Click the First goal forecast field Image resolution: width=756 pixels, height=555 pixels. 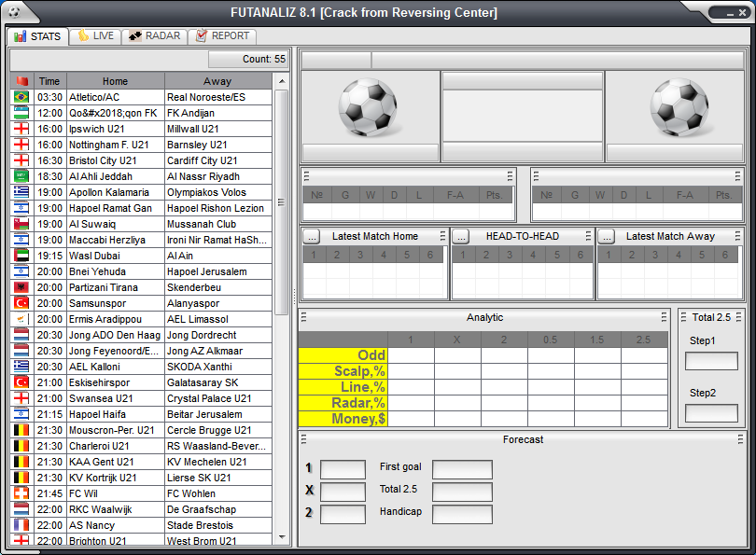[x=462, y=469]
